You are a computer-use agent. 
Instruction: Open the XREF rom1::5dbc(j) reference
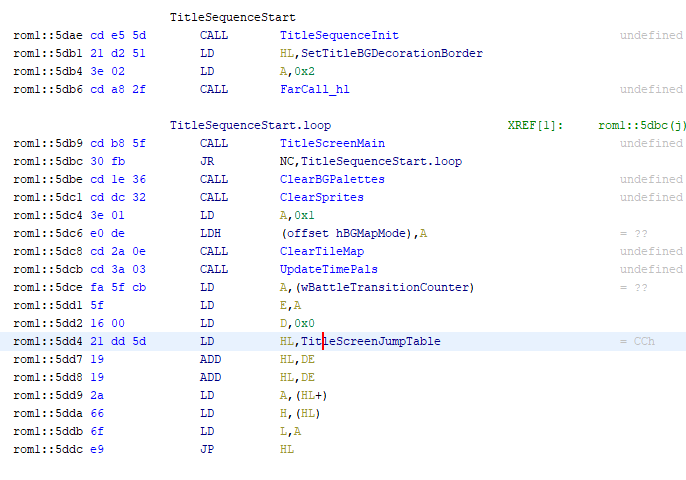tap(642, 126)
